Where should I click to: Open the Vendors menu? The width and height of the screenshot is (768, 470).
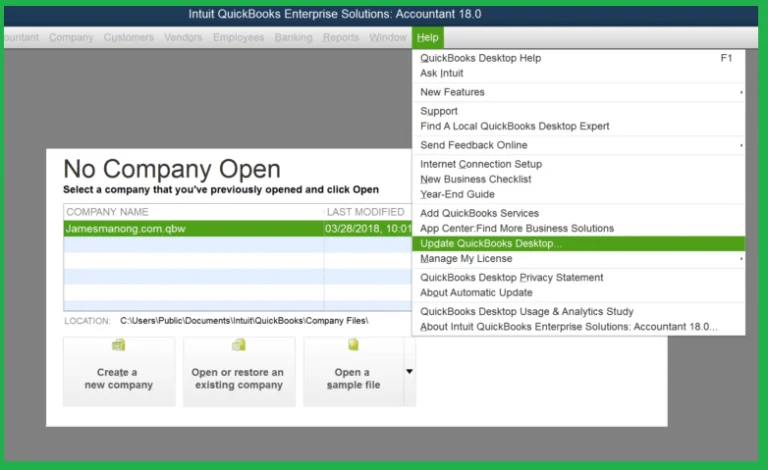[x=183, y=37]
